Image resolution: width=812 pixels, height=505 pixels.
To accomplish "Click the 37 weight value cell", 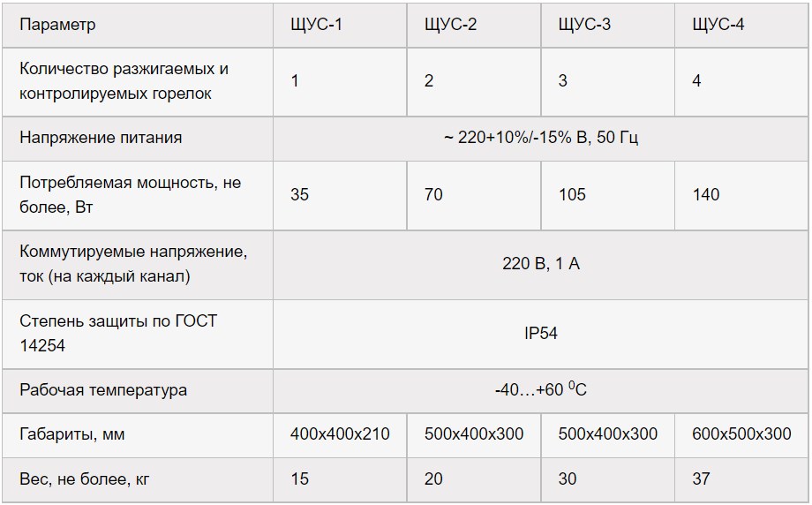I will pyautogui.click(x=741, y=479).
